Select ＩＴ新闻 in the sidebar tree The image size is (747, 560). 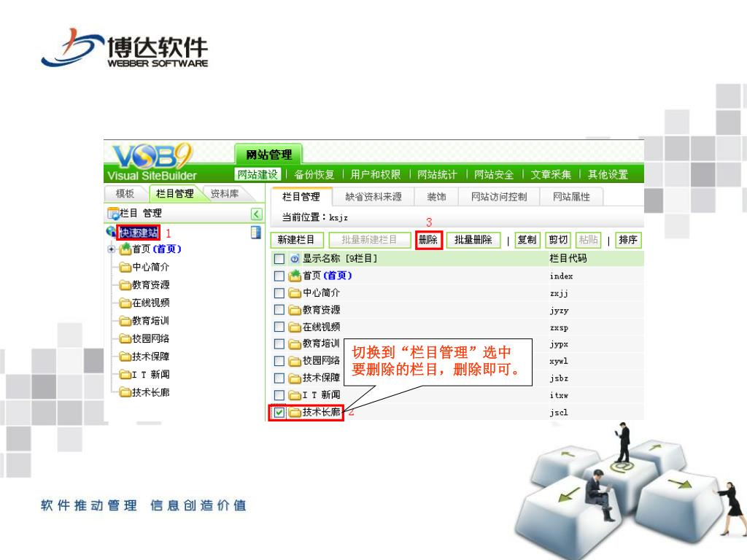[x=150, y=375]
